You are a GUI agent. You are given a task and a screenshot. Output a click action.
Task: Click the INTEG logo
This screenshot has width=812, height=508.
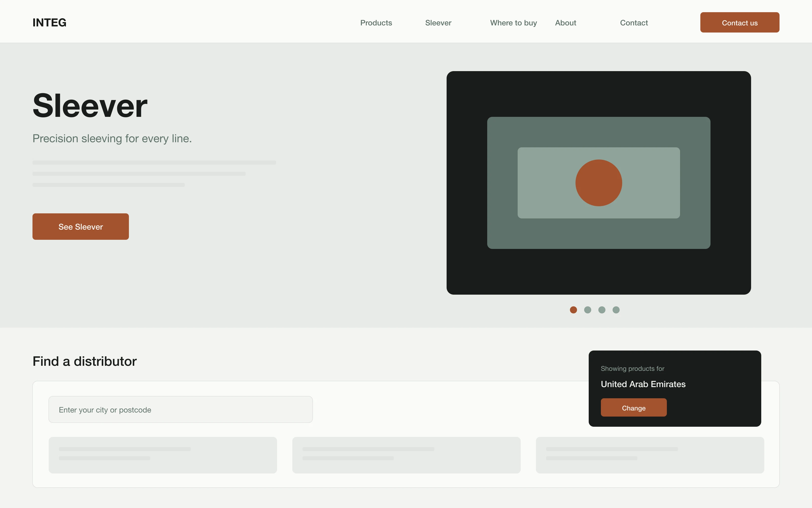pyautogui.click(x=49, y=23)
